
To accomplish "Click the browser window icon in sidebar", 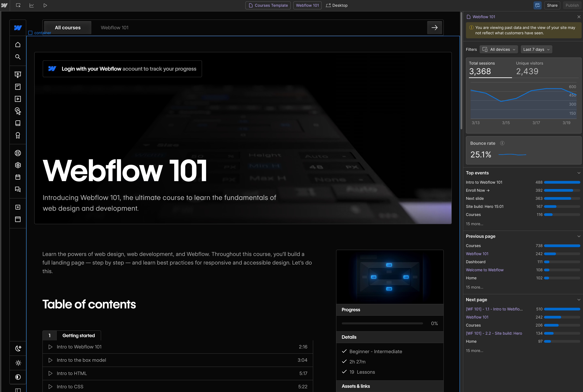I will (18, 219).
